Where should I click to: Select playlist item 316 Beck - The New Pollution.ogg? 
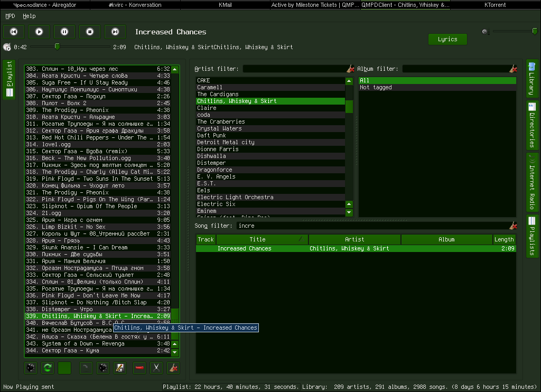tap(98, 158)
